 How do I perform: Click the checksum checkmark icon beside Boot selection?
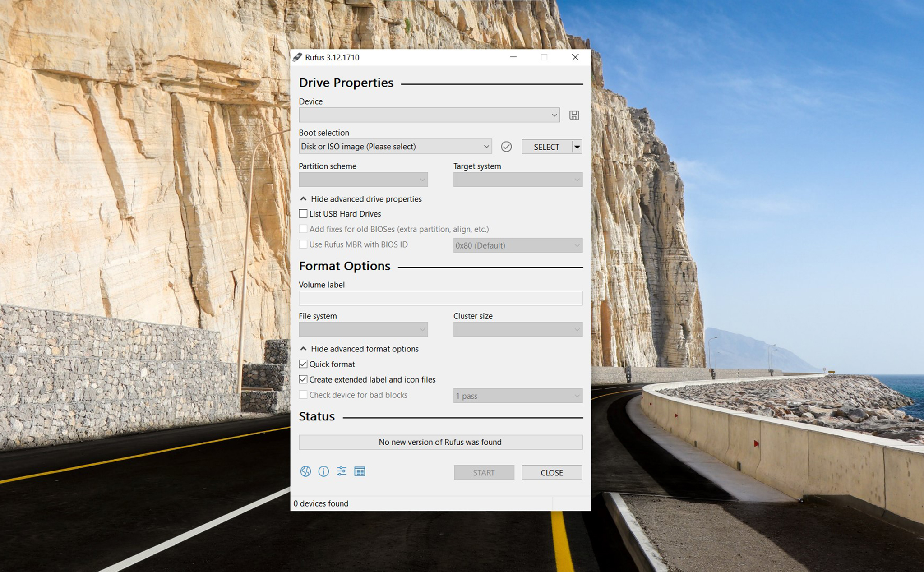[x=506, y=147]
